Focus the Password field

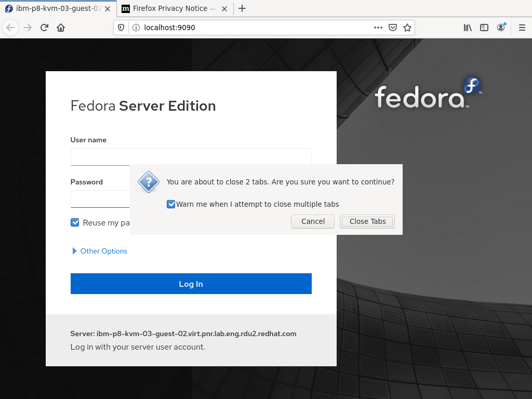coord(100,199)
